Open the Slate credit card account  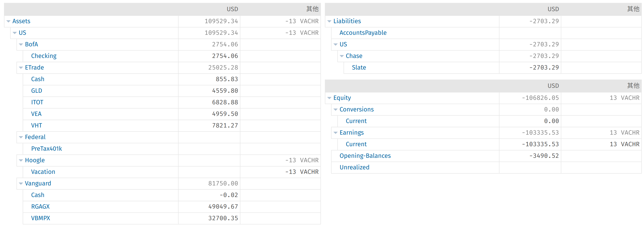pyautogui.click(x=359, y=68)
